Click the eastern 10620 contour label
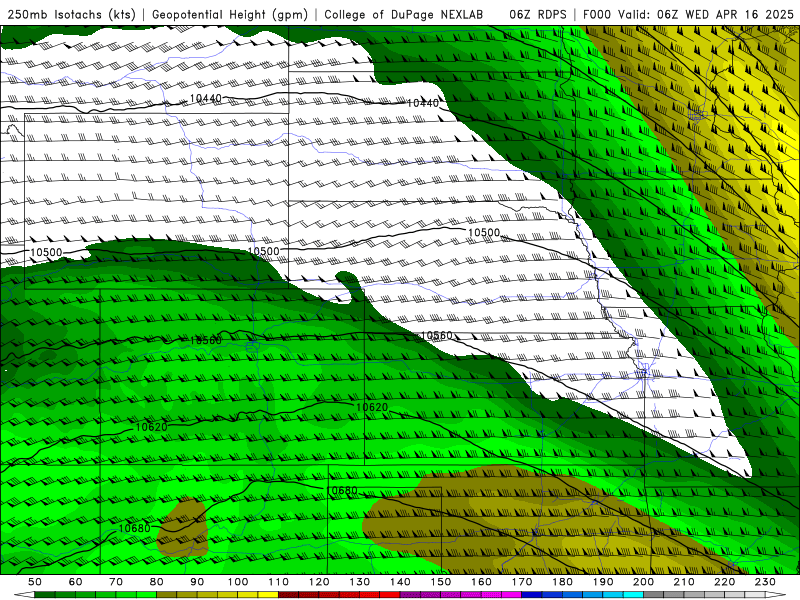 [x=372, y=407]
